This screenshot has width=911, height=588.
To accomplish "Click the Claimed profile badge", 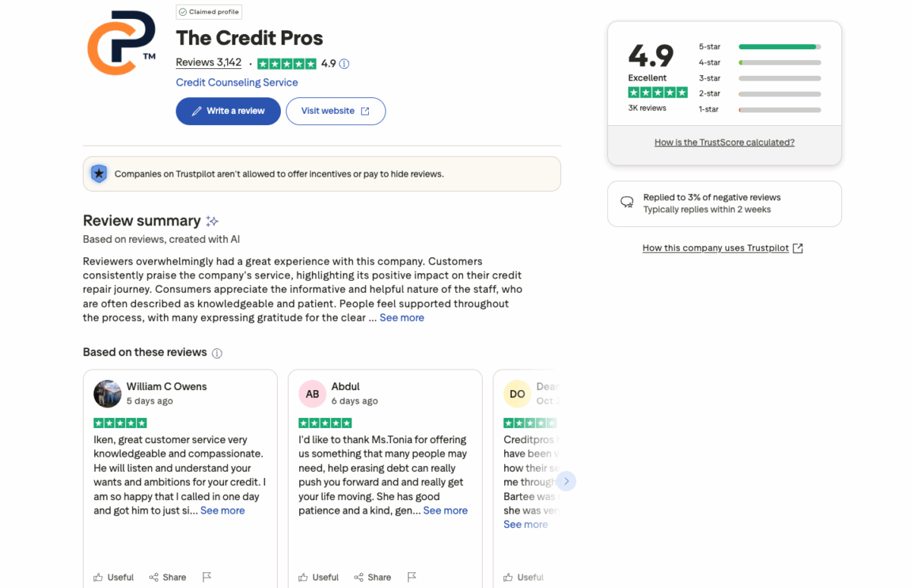I will pos(209,11).
